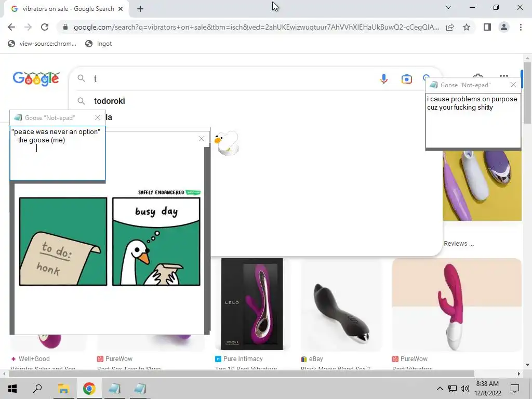Click the forward navigation arrow
Viewport: 532px width, 399px height.
(28, 27)
